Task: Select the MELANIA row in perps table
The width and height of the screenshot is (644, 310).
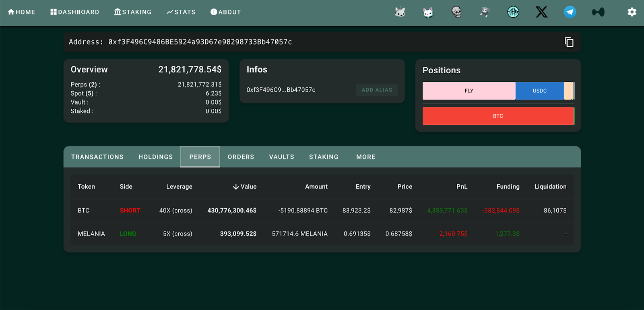Action: pyautogui.click(x=91, y=234)
